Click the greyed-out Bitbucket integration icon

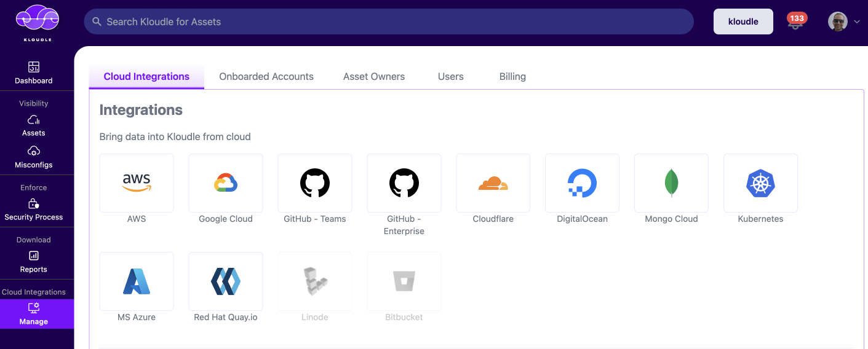(x=404, y=281)
